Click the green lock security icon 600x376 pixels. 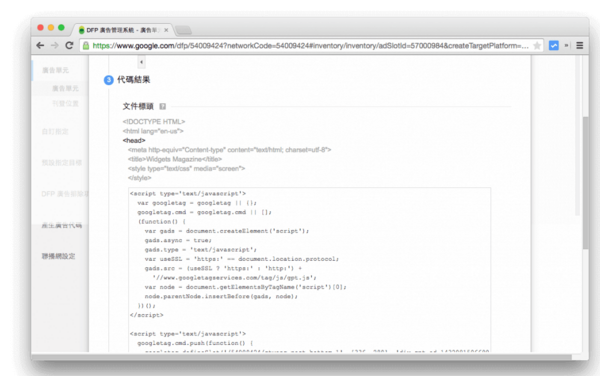point(86,46)
